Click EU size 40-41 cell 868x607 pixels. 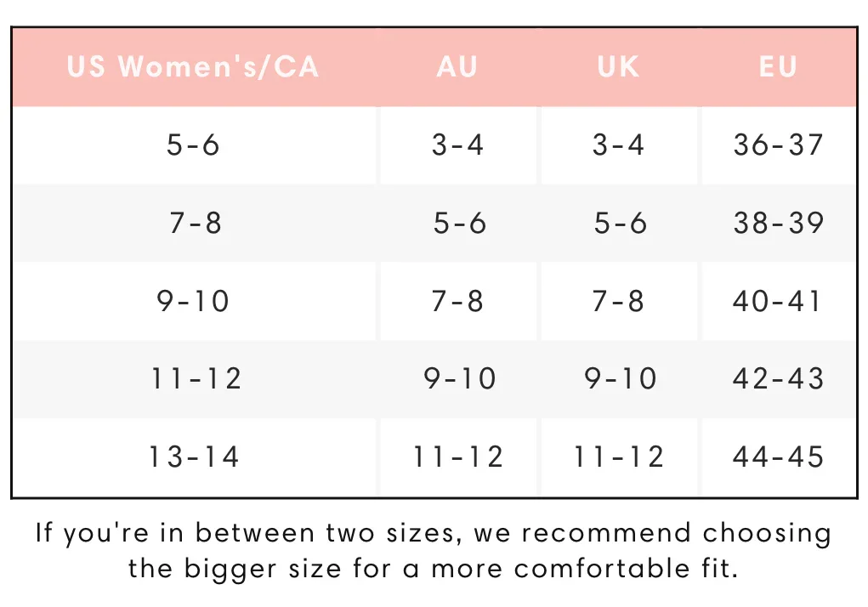point(778,301)
